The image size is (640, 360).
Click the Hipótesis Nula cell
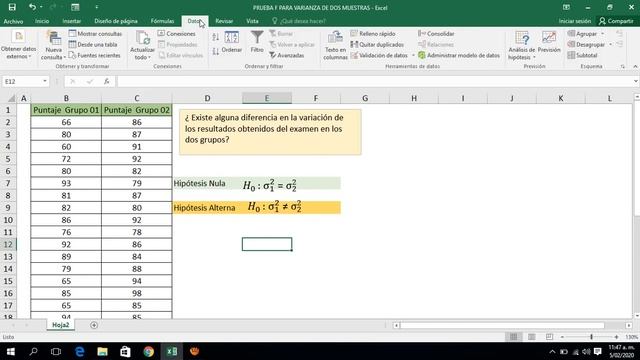tap(207, 183)
